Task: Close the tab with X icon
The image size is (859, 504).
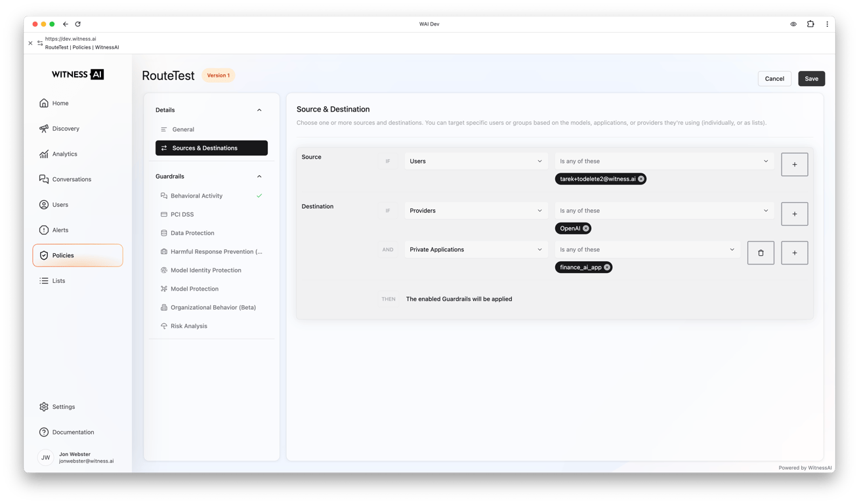Action: 30,43
